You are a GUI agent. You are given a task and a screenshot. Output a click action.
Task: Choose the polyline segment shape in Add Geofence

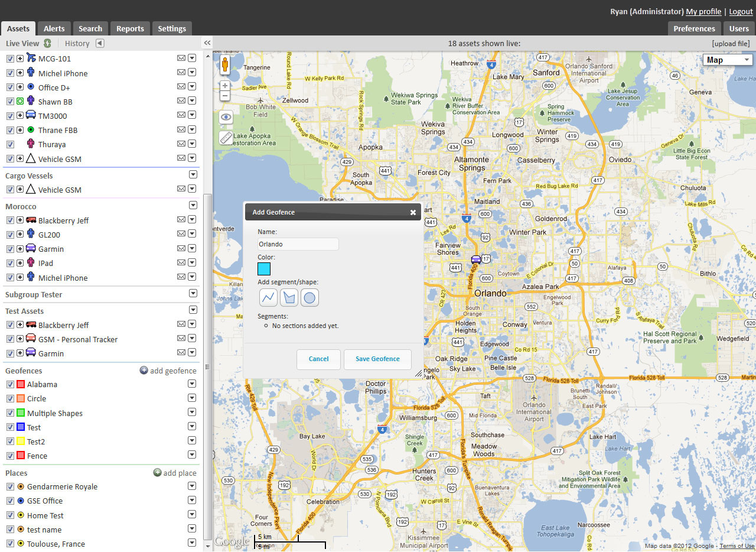pyautogui.click(x=268, y=297)
